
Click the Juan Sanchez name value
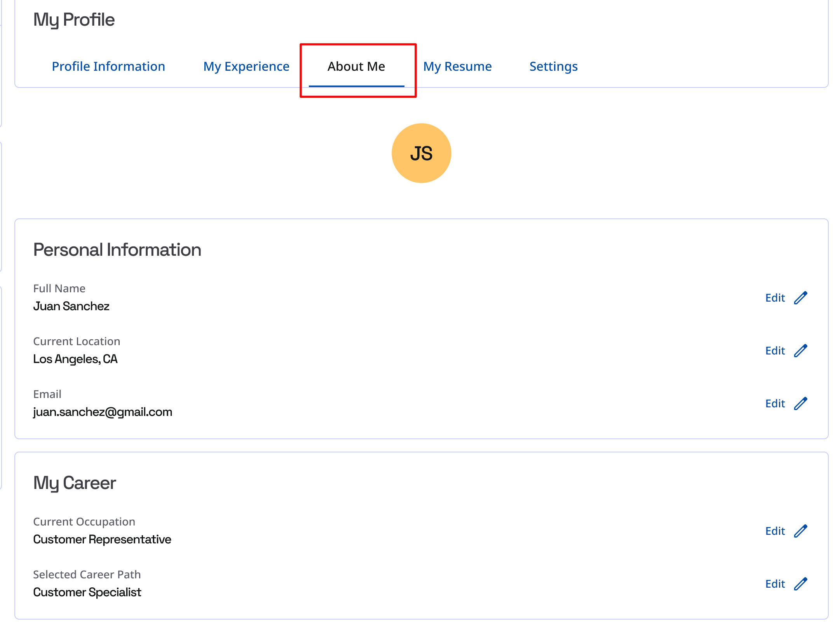coord(71,306)
